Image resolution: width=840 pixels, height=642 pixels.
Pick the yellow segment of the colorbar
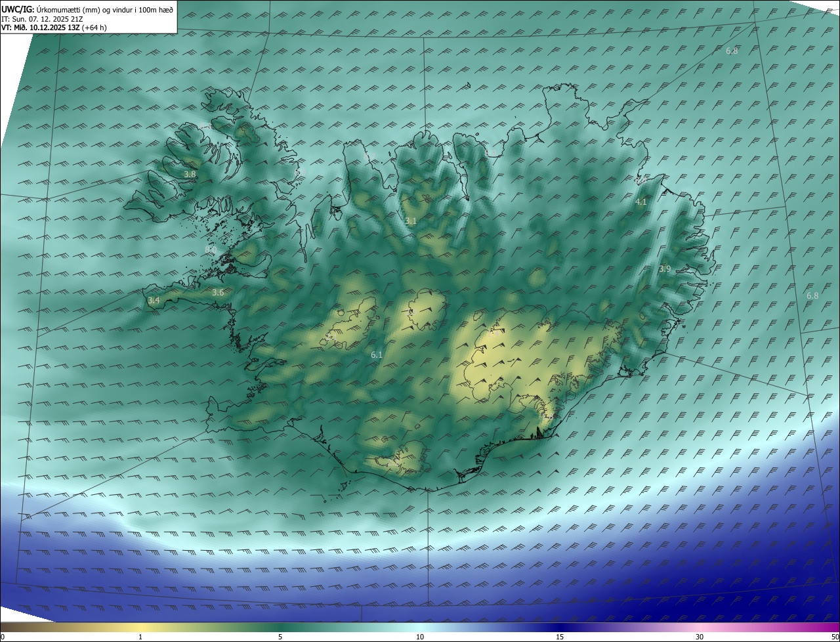[140, 627]
